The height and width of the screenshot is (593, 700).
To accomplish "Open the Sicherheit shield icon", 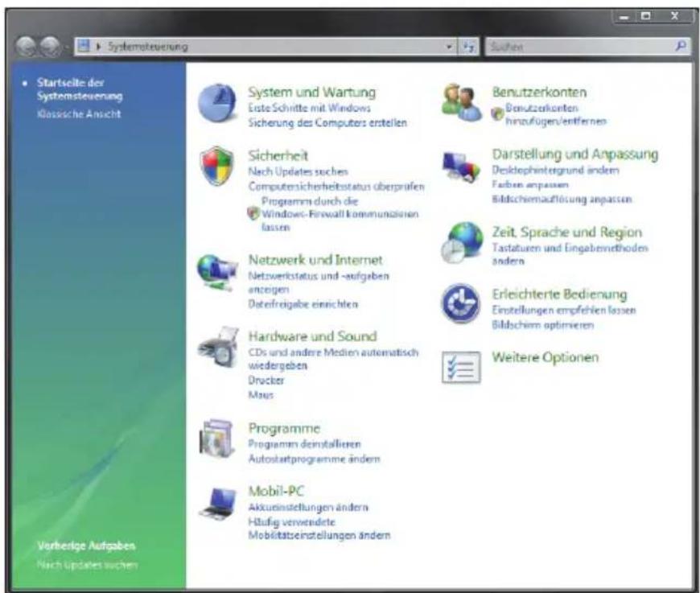I will 216,166.
